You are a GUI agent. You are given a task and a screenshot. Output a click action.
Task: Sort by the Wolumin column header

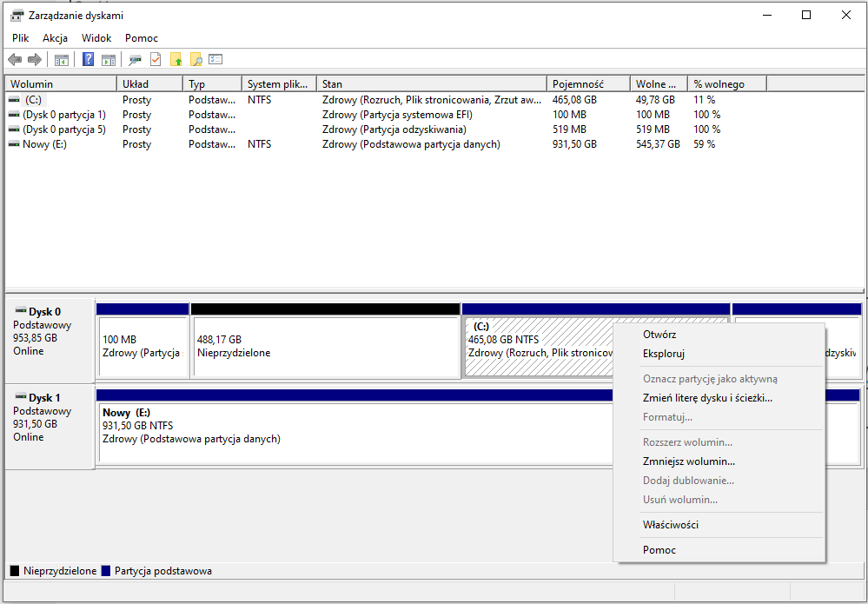tap(61, 84)
